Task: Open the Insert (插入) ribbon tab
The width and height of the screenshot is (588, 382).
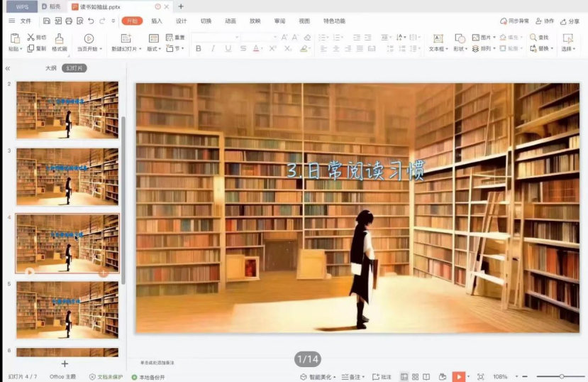Action: pyautogui.click(x=157, y=21)
